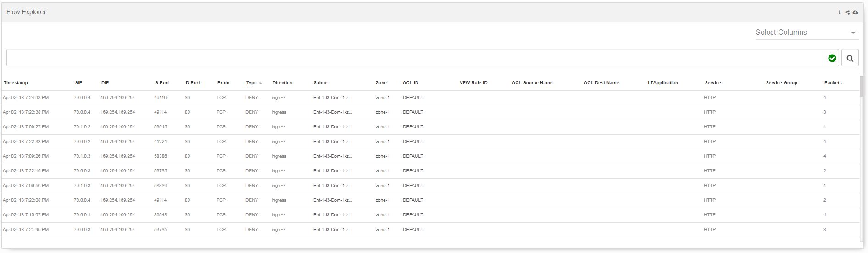
Task: Click zone-1 in the 7:09:26 PM row
Action: 383,156
